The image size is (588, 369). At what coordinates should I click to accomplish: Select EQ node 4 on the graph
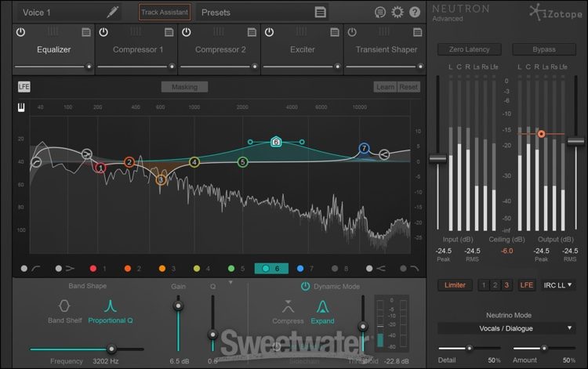pos(194,162)
